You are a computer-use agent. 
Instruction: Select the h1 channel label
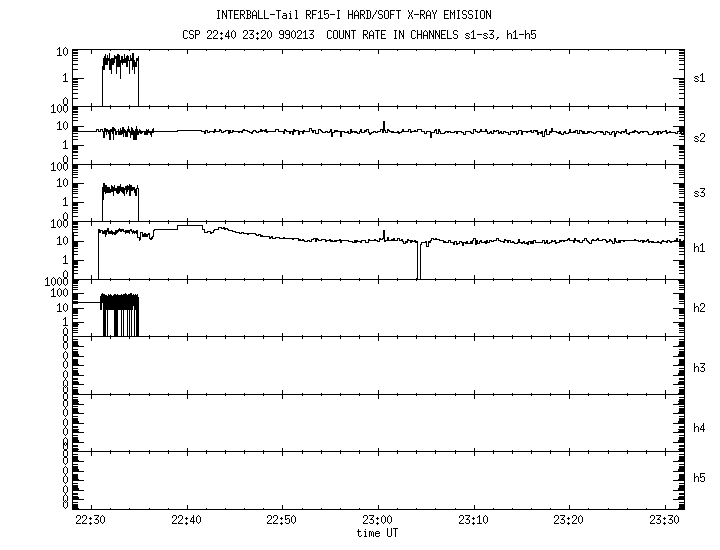[700, 248]
